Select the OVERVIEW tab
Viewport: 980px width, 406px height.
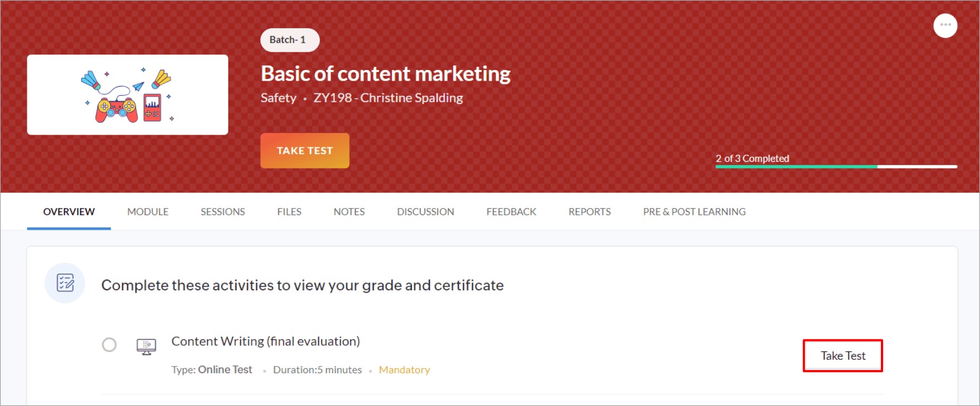point(69,212)
